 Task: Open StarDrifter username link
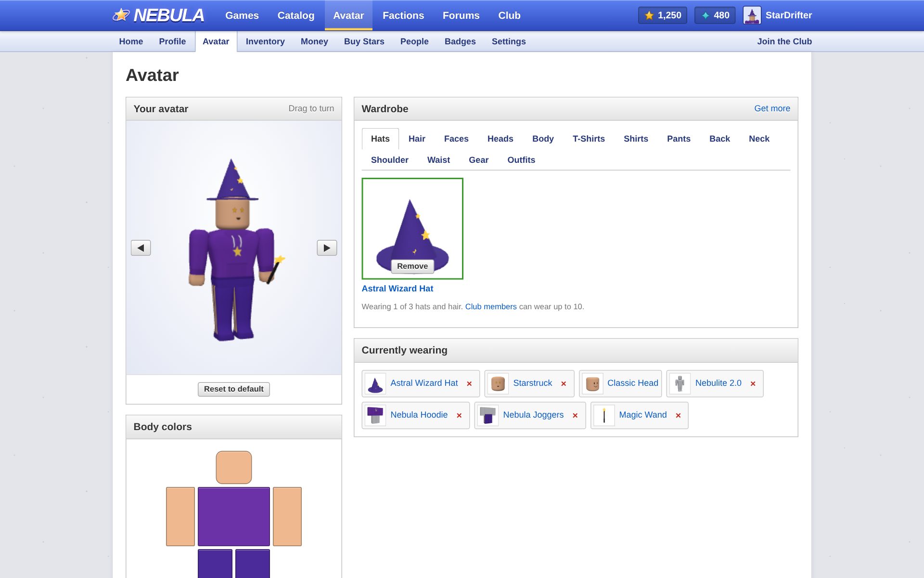pos(788,15)
